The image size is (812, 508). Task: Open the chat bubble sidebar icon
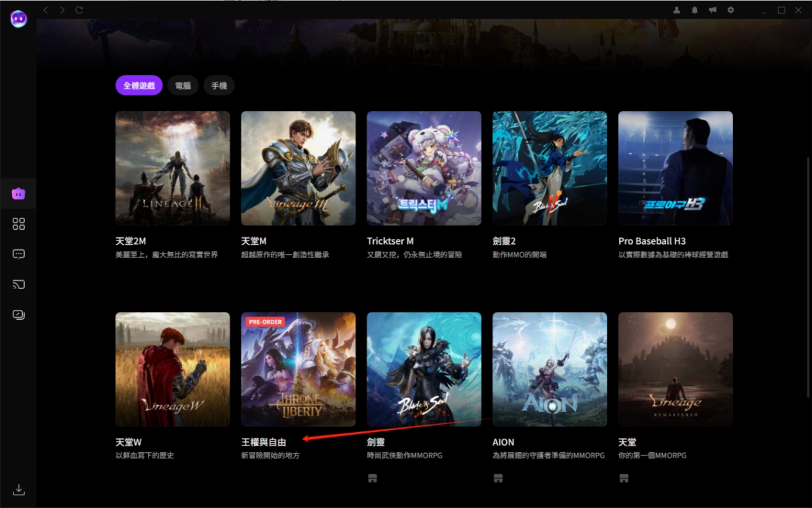click(x=19, y=254)
